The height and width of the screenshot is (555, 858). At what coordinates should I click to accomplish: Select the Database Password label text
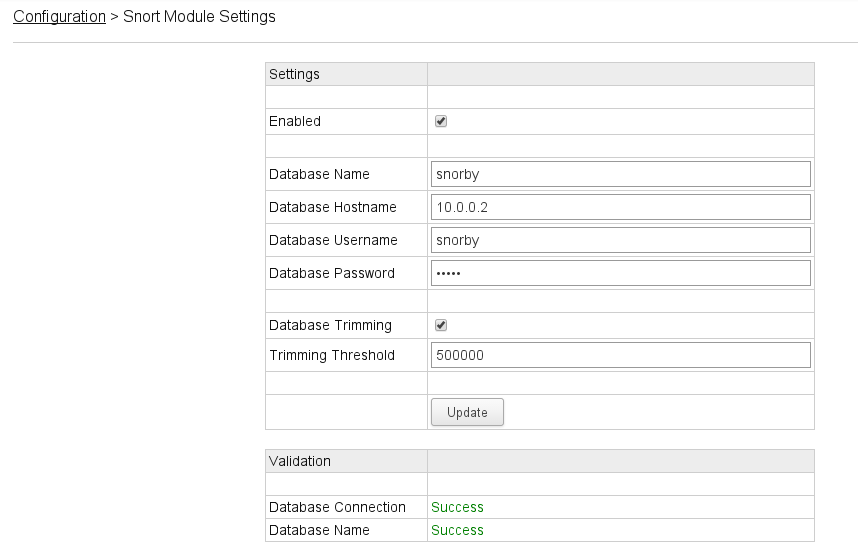click(332, 273)
